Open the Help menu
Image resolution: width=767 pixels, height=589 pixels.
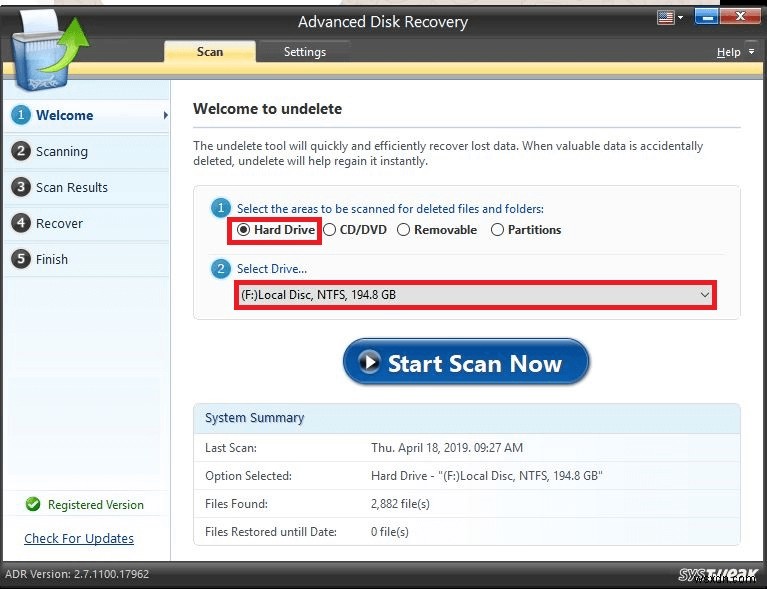tap(728, 52)
